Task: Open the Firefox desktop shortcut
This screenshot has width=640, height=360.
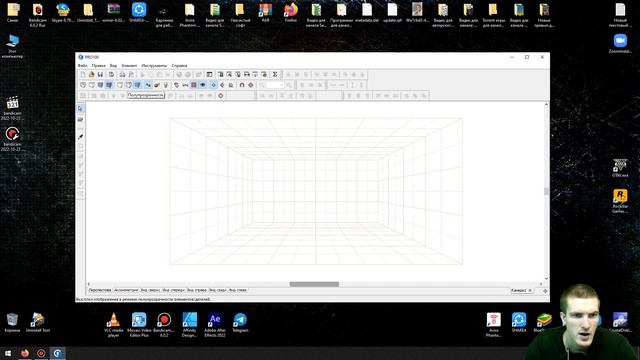Action: pos(291,12)
